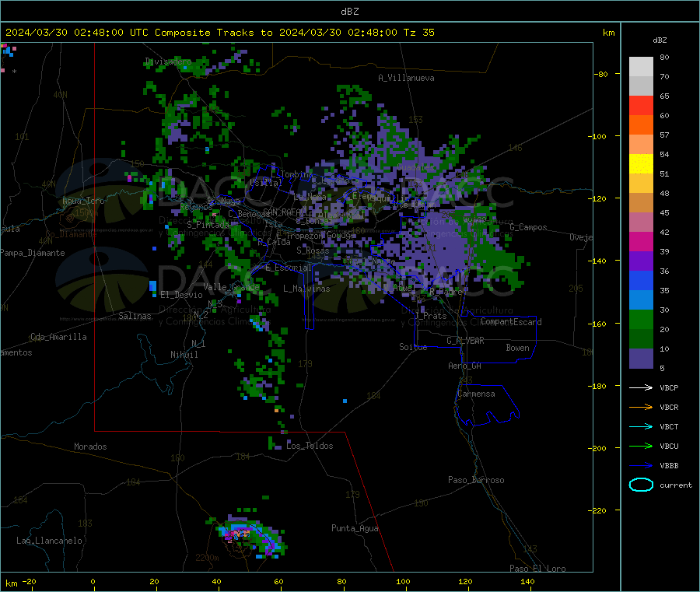Click the 'S_Pintada' map label

pyautogui.click(x=208, y=224)
